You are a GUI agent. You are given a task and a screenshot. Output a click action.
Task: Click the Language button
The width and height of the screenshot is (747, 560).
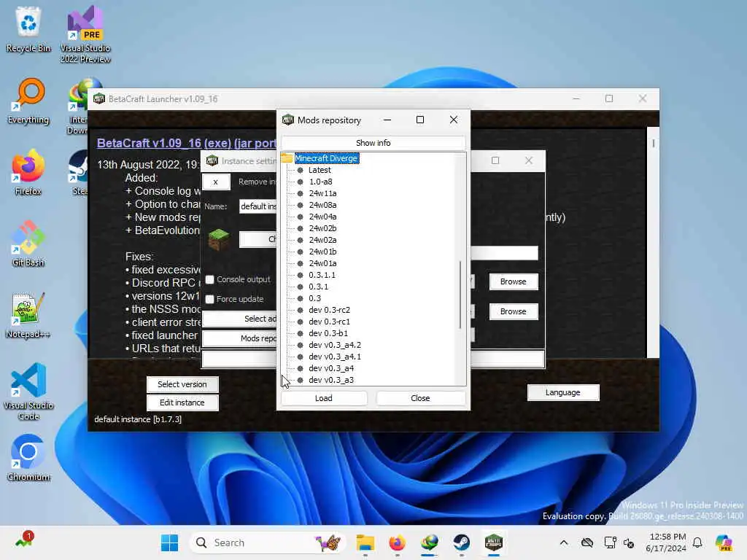tap(562, 392)
